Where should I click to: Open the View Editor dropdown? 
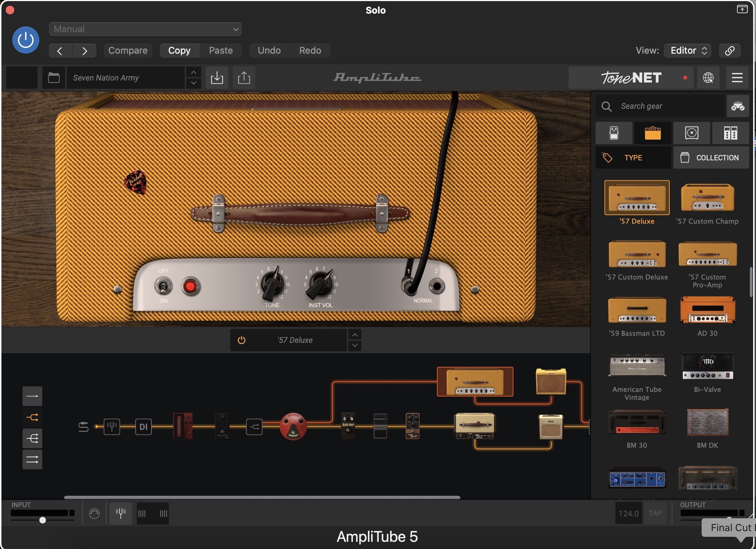pyautogui.click(x=688, y=51)
